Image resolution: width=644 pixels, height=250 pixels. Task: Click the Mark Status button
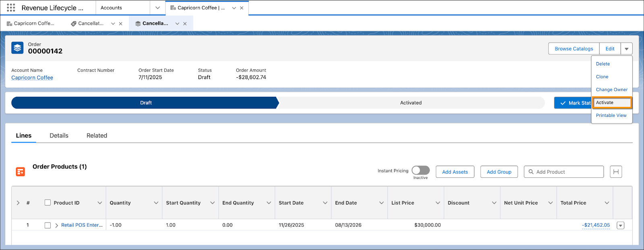point(572,103)
